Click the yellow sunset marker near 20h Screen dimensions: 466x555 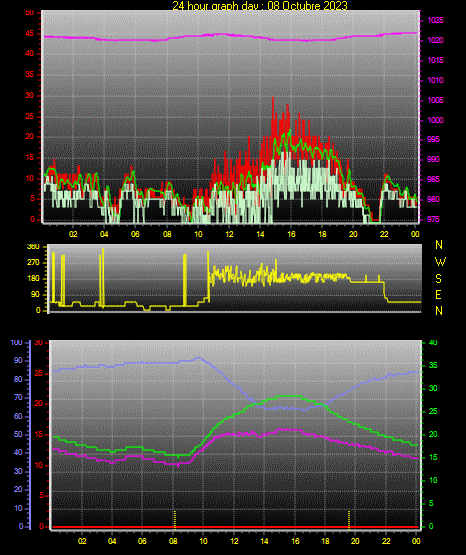point(349,519)
